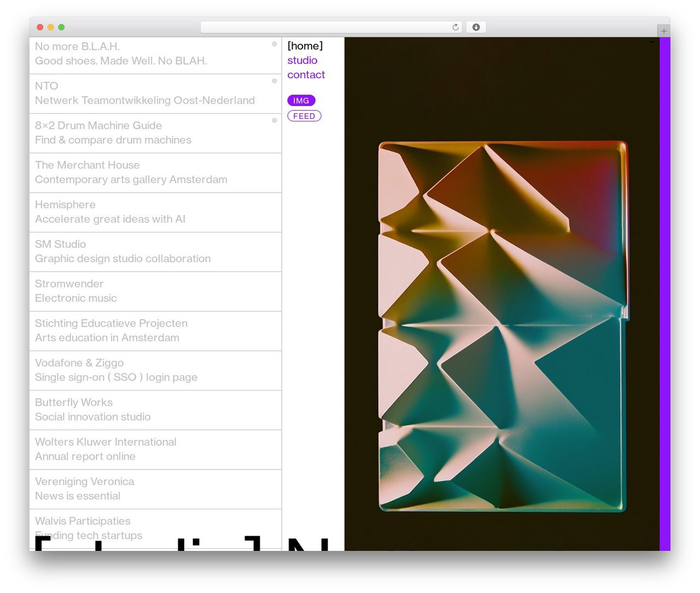View the Butterfly Works project
This screenshot has height=593, width=700.
pyautogui.click(x=155, y=410)
